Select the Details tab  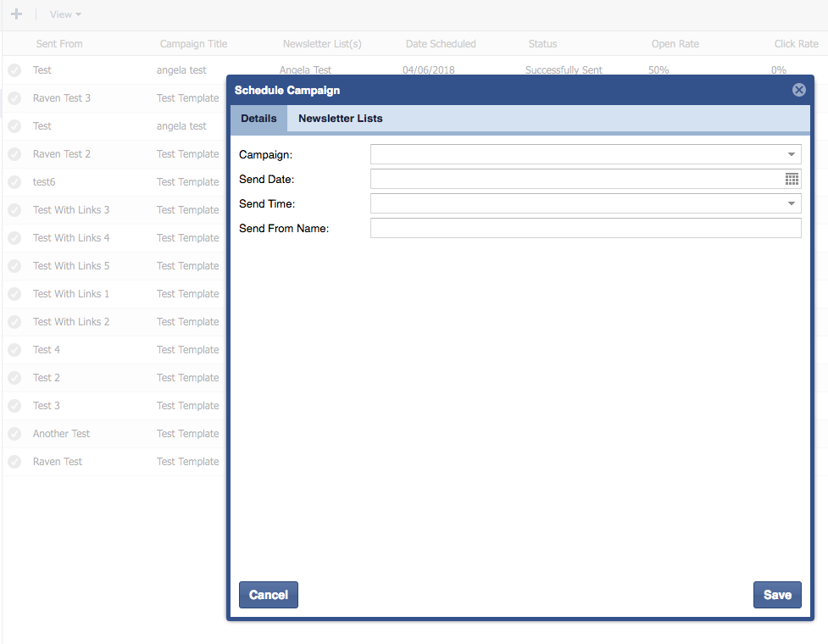point(258,119)
